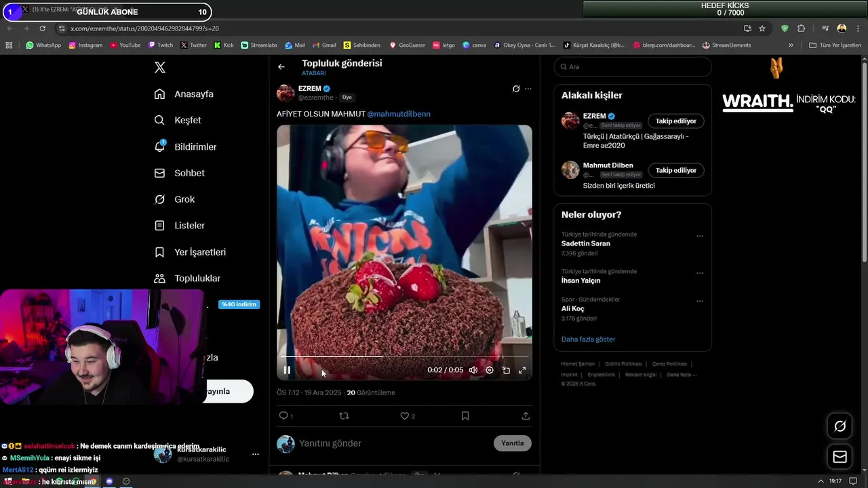
Task: Open Yer İşaretleri bookmarks page
Action: 190,252
